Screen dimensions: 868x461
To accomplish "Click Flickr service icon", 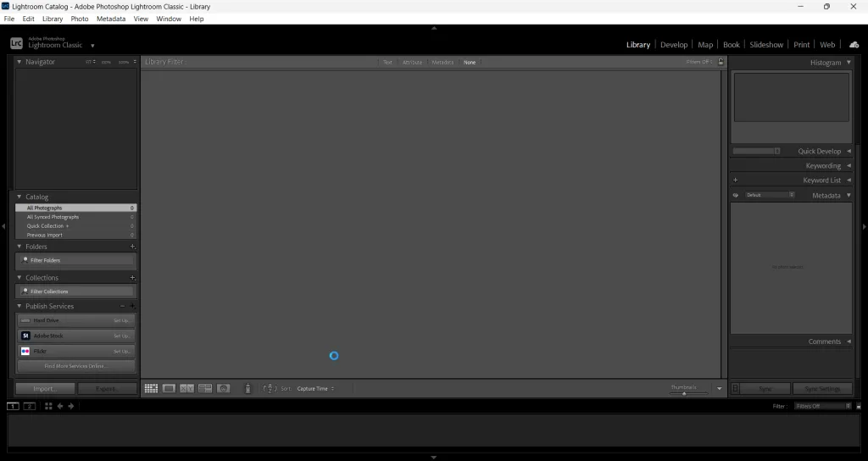I will [25, 352].
